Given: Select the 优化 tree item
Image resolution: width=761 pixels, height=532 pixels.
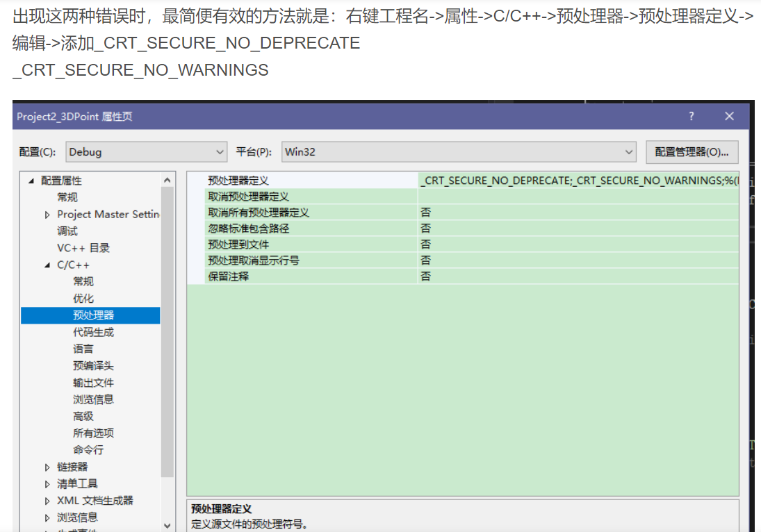Looking at the screenshot, I should (83, 298).
